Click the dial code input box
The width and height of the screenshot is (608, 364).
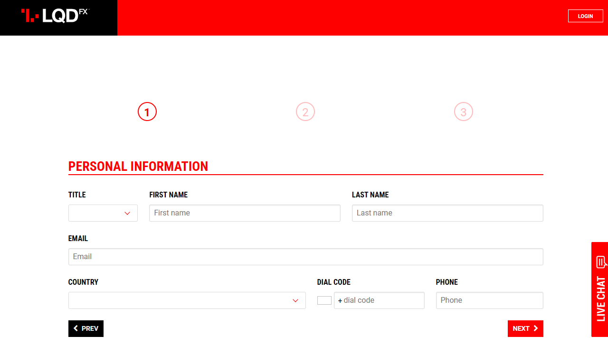click(379, 300)
